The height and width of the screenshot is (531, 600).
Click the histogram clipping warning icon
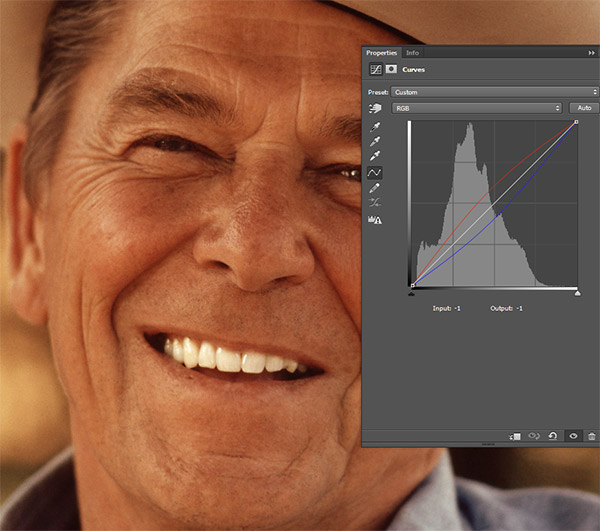(x=375, y=220)
